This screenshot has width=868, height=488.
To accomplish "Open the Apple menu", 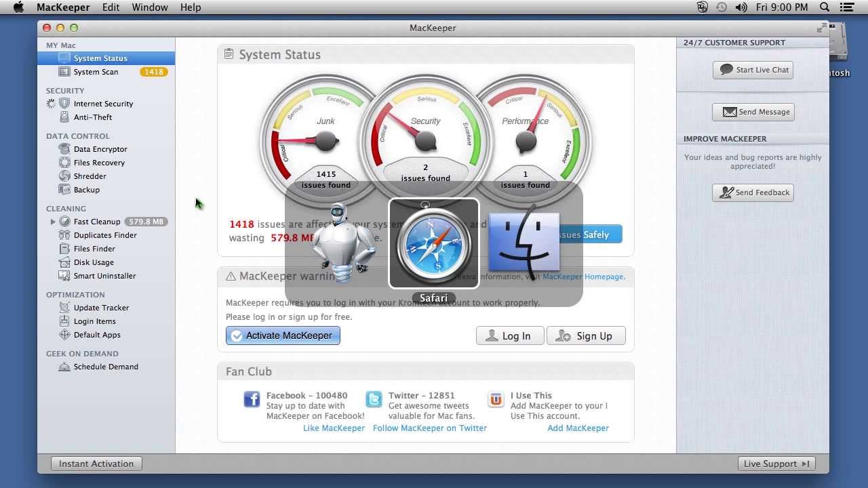I will 18,7.
